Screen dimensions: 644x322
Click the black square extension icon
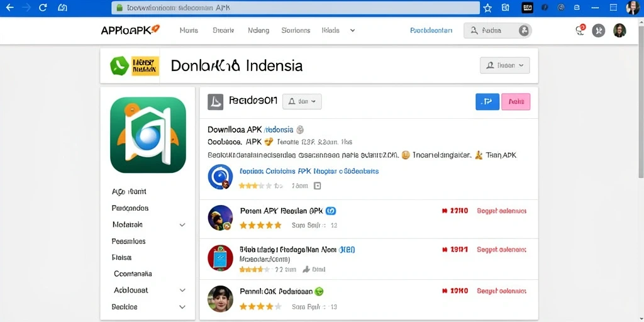tap(527, 8)
